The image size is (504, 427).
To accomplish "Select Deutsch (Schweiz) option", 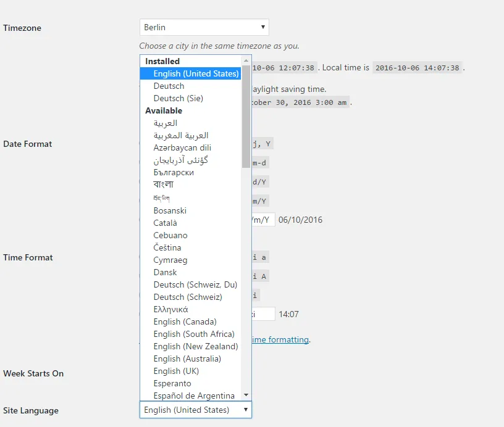I will click(x=190, y=297).
